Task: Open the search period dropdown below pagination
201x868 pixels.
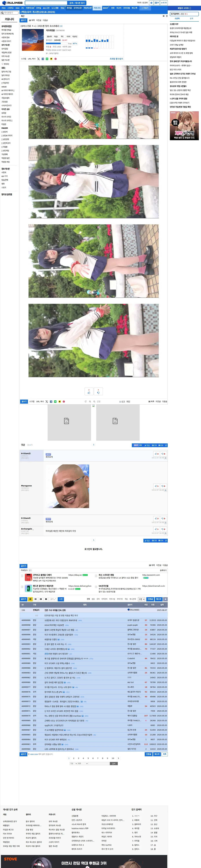Action: [x=73, y=764]
